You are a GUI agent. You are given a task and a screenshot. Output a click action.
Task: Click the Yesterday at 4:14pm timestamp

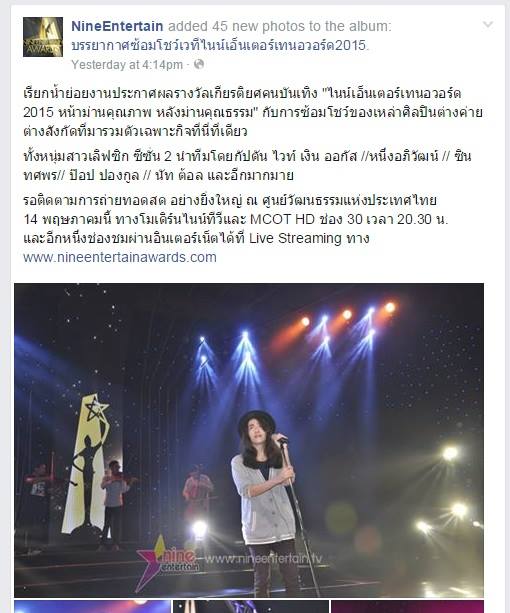[x=127, y=65]
